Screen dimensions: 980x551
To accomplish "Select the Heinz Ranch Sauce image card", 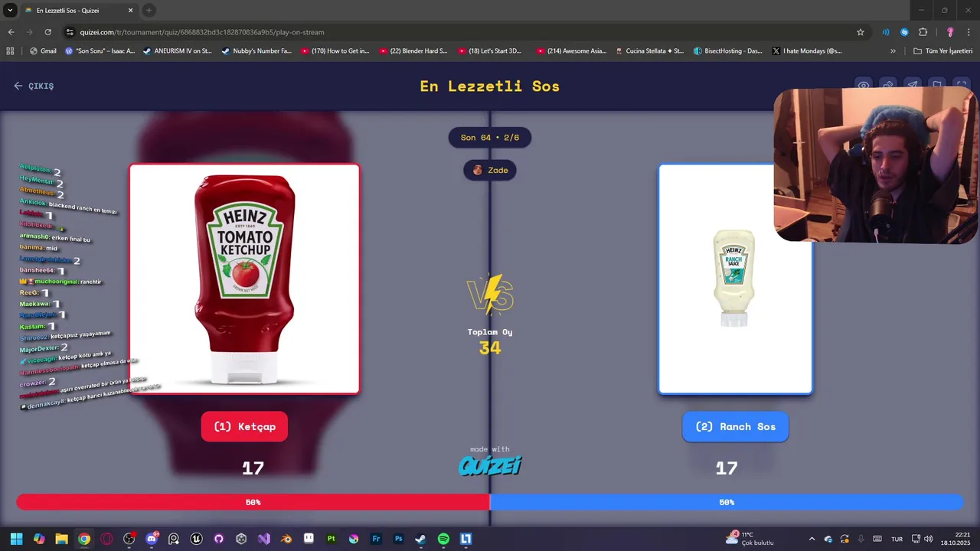I will (735, 279).
